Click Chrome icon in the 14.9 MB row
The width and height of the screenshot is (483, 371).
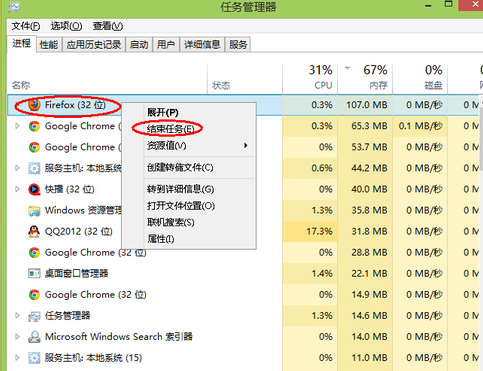point(34,295)
